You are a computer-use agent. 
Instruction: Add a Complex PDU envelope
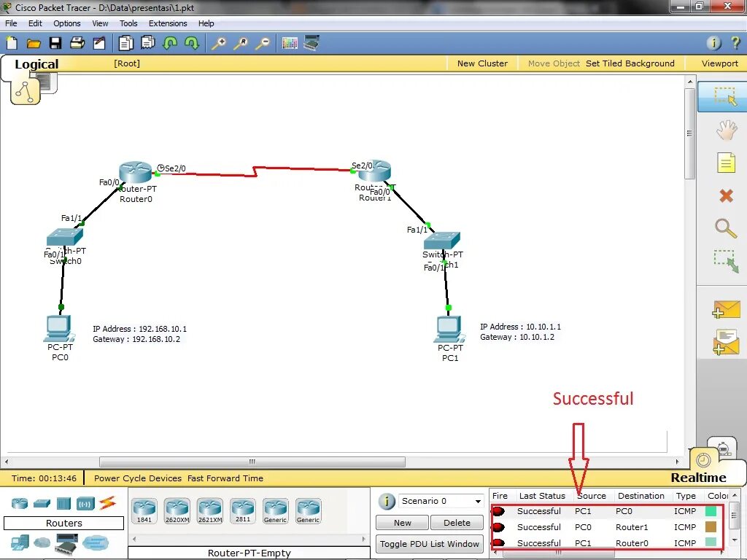coord(726,342)
